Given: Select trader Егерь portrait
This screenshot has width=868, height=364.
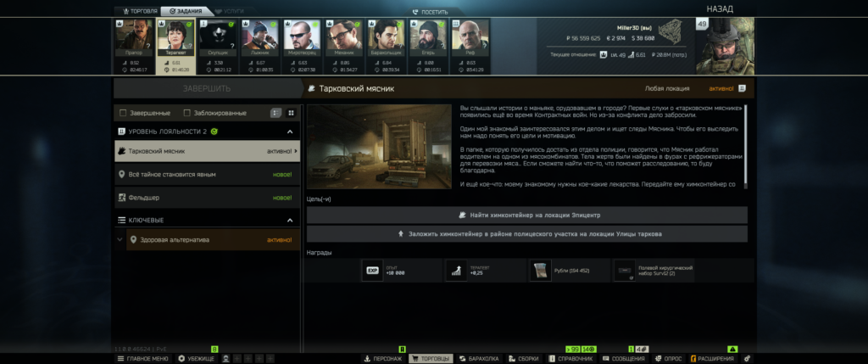Looking at the screenshot, I should tap(428, 35).
